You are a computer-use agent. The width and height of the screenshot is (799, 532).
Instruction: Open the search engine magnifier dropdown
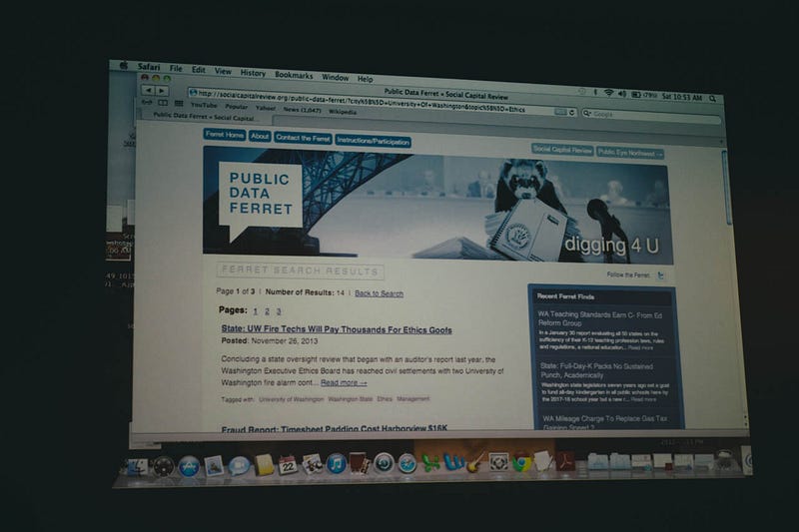click(586, 113)
